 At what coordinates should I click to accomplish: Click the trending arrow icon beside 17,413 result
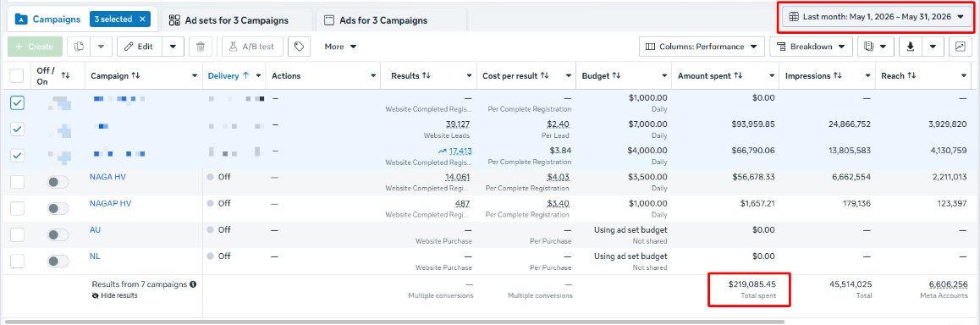click(x=443, y=151)
